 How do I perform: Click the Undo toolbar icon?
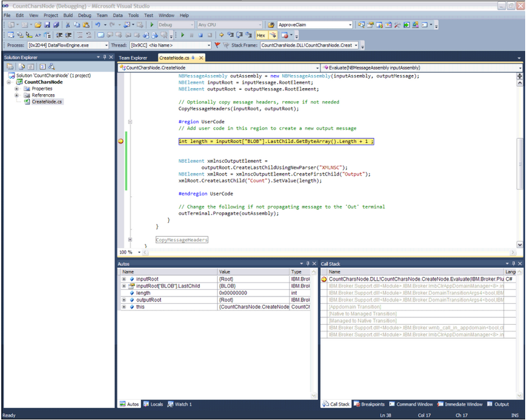coord(98,25)
